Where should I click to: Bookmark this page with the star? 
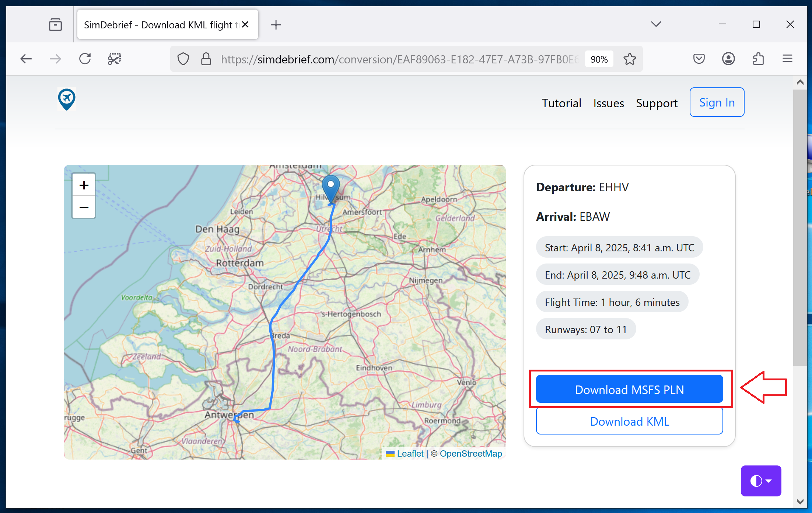point(630,59)
